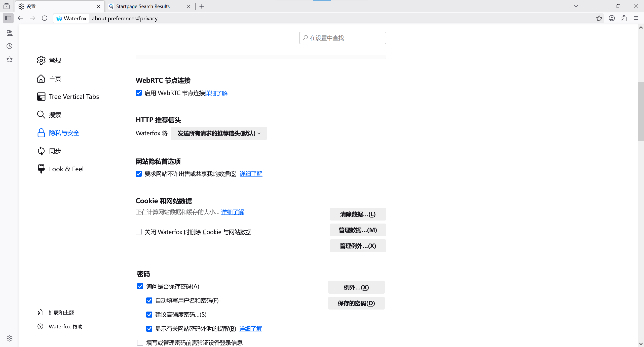Open history clock sidebar icon
This screenshot has height=347, width=644.
click(10, 46)
